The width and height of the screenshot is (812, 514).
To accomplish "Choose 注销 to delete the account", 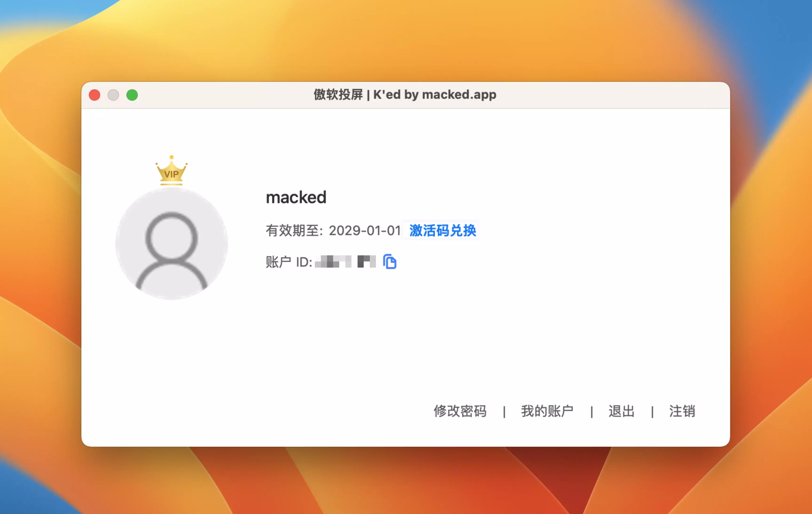I will coord(682,411).
